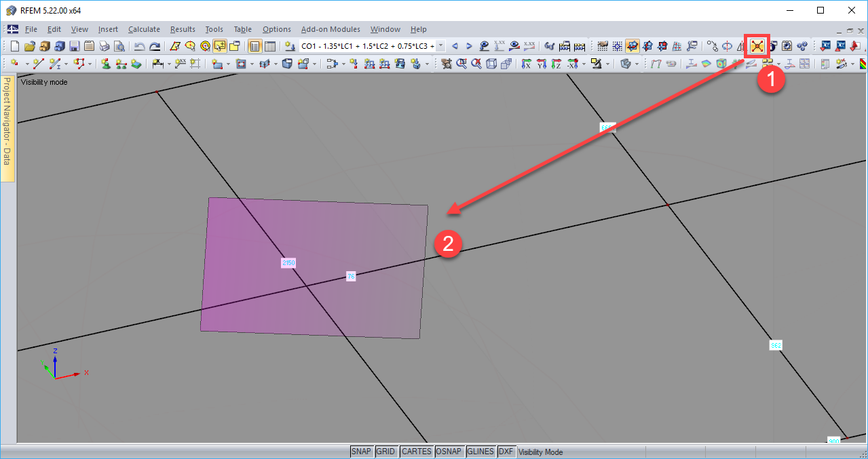Insert a polyline tool
Viewport: 868px width, 459px height.
coord(79,64)
